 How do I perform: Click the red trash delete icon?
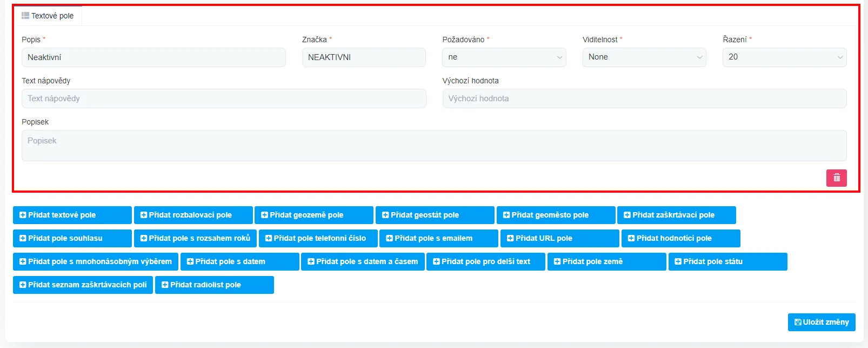pyautogui.click(x=836, y=178)
